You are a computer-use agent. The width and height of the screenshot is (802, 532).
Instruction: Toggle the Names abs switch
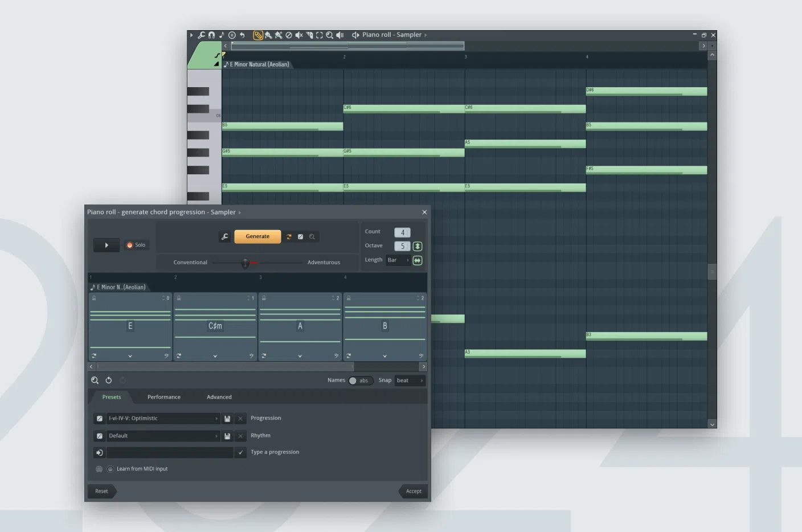tap(359, 380)
